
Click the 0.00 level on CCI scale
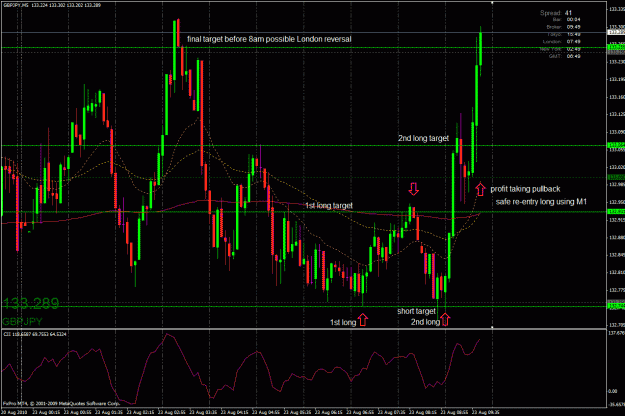pyautogui.click(x=613, y=391)
